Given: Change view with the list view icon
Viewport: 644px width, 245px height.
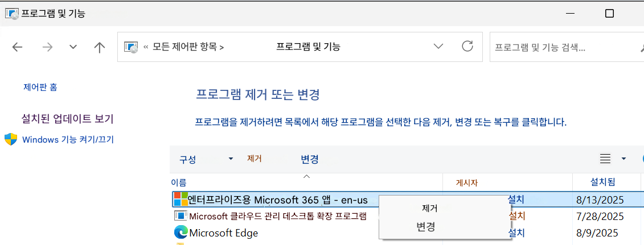Looking at the screenshot, I should pyautogui.click(x=605, y=159).
